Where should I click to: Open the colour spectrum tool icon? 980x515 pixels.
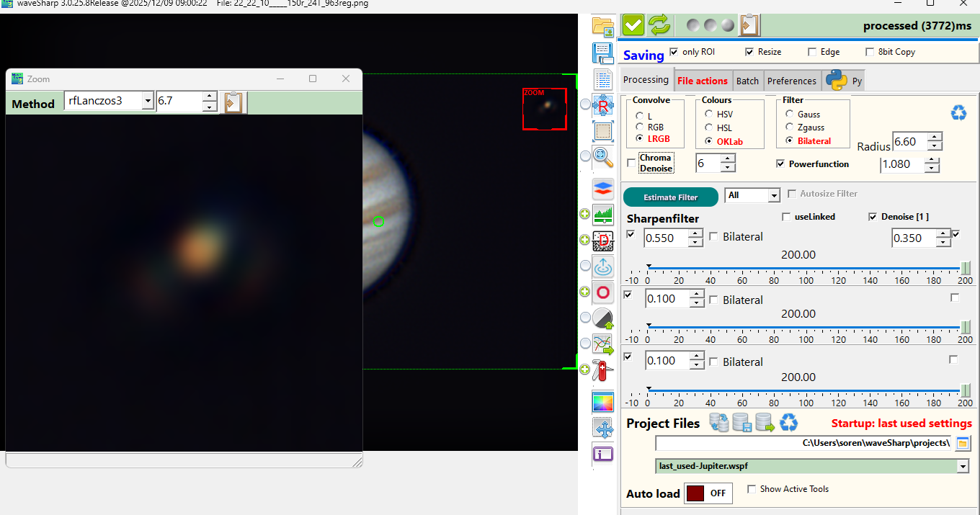click(x=602, y=402)
